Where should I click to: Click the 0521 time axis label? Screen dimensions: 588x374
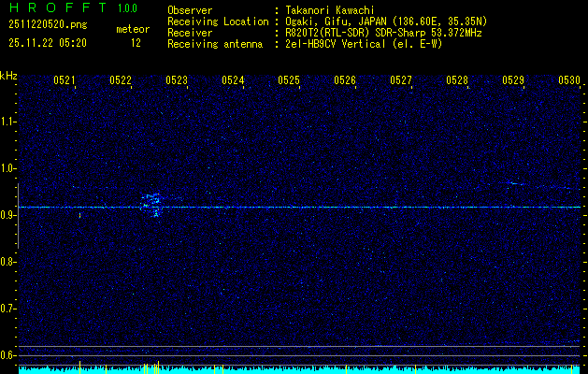tap(65, 79)
